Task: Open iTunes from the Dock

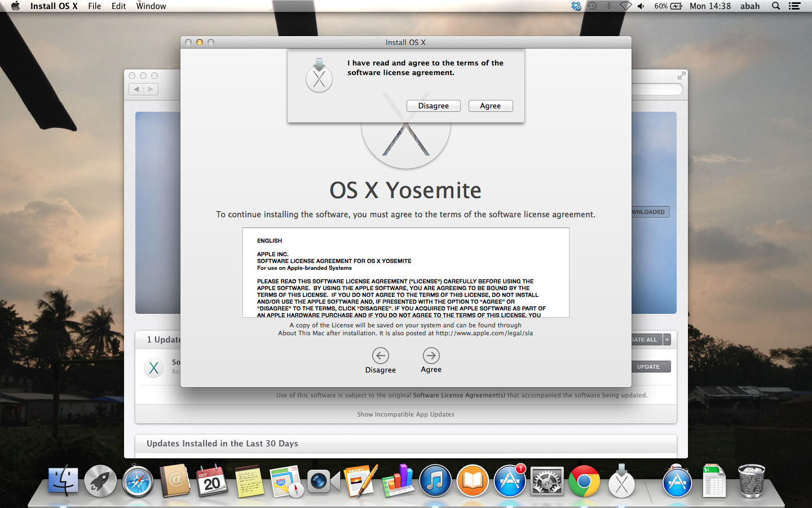Action: click(435, 481)
